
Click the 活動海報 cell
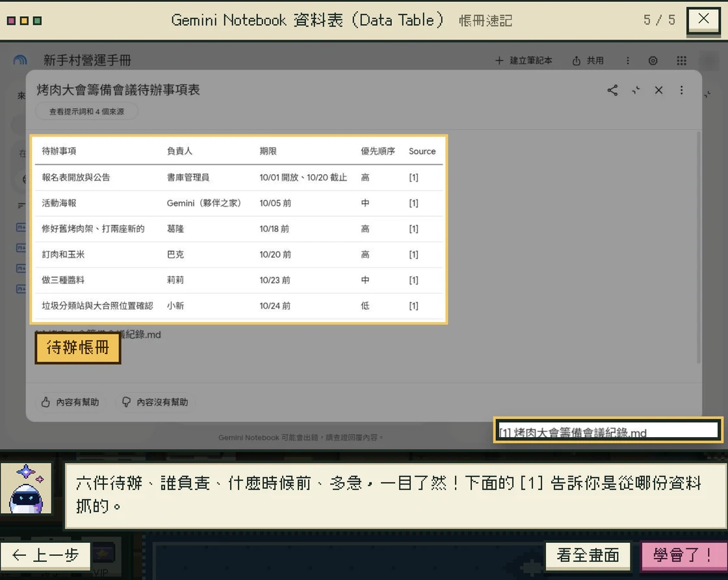point(59,203)
